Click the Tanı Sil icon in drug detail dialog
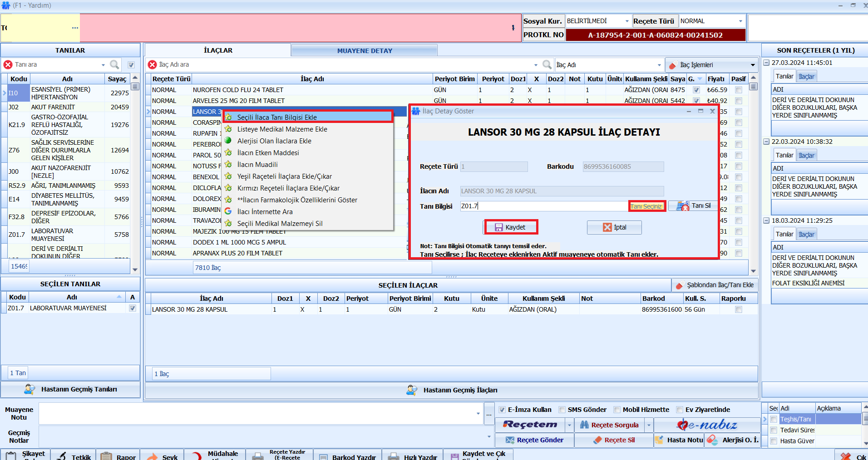The width and height of the screenshot is (868, 460). (683, 206)
